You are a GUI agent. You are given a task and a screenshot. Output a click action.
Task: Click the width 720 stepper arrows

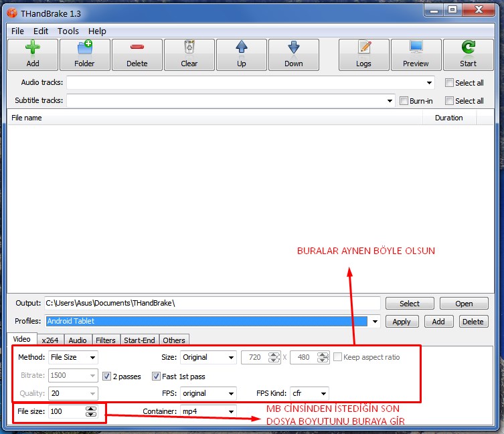click(x=274, y=357)
